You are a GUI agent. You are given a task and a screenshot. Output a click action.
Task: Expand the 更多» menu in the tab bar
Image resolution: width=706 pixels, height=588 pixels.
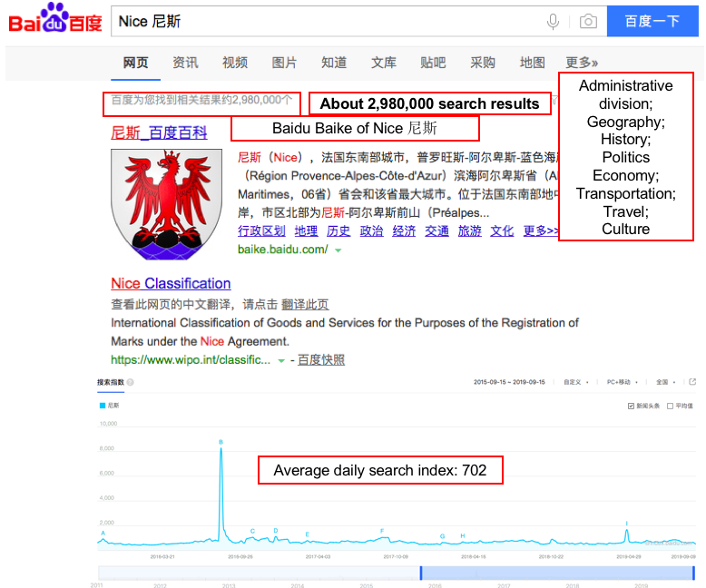click(x=582, y=63)
